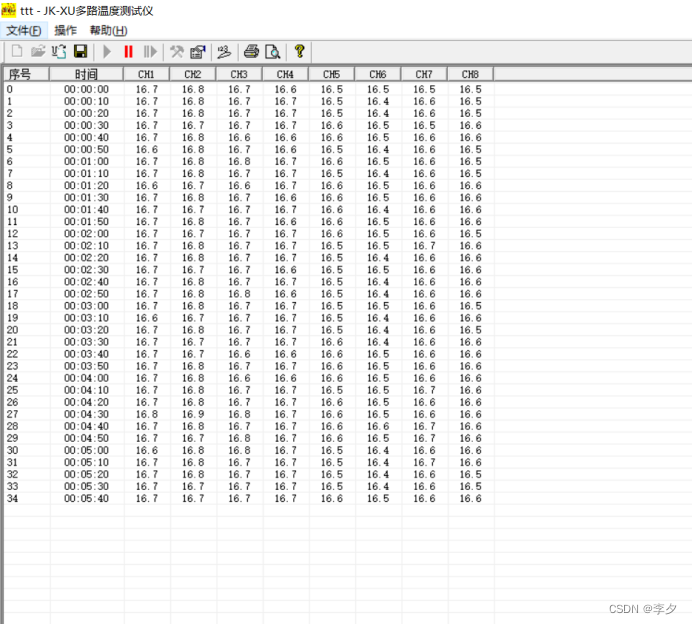The width and height of the screenshot is (692, 624).
Task: Click the CH8 column header
Action: (x=470, y=74)
